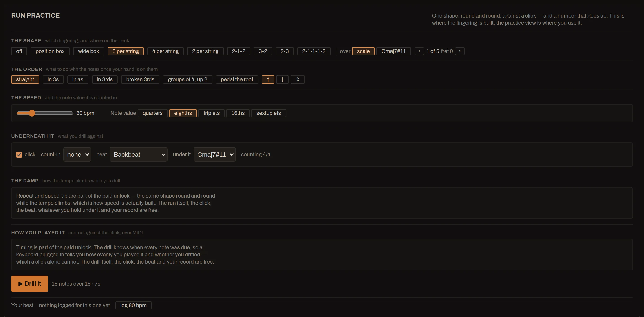Image resolution: width=644 pixels, height=317 pixels.
Task: Select 3 per string fingering
Action: (126, 51)
